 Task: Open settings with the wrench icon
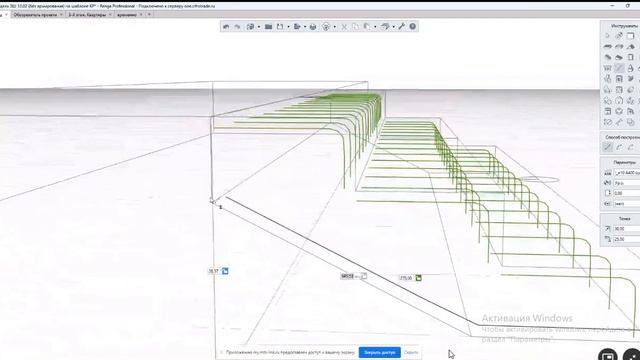[402, 27]
